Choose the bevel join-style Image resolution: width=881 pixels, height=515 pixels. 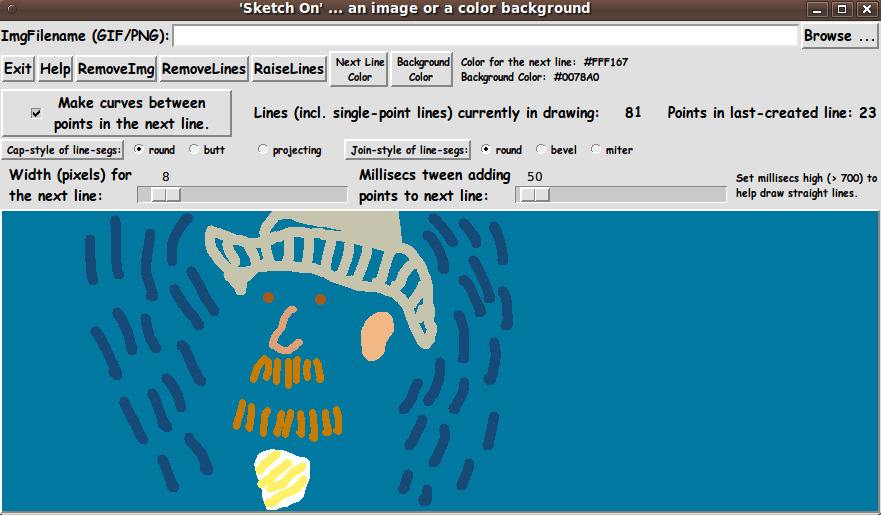541,149
